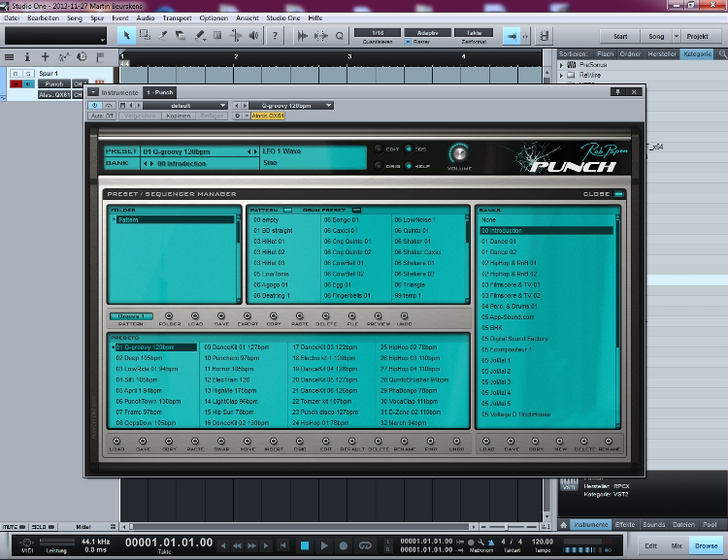
Task: Start playback with the play button
Action: [324, 545]
